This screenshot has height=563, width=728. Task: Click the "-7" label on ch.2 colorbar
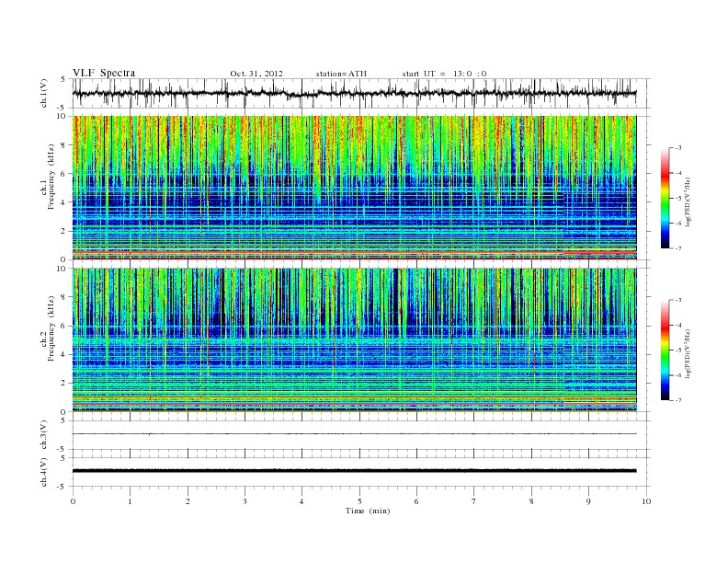pos(678,400)
